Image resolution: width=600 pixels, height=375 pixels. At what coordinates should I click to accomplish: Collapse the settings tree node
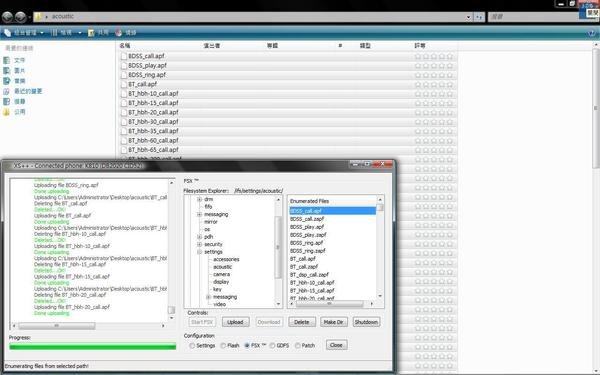(x=199, y=252)
